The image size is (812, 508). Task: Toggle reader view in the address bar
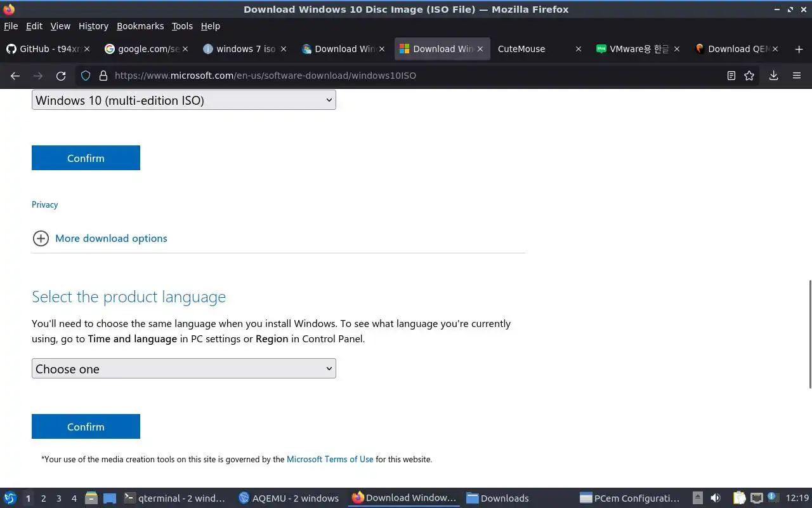[731, 76]
